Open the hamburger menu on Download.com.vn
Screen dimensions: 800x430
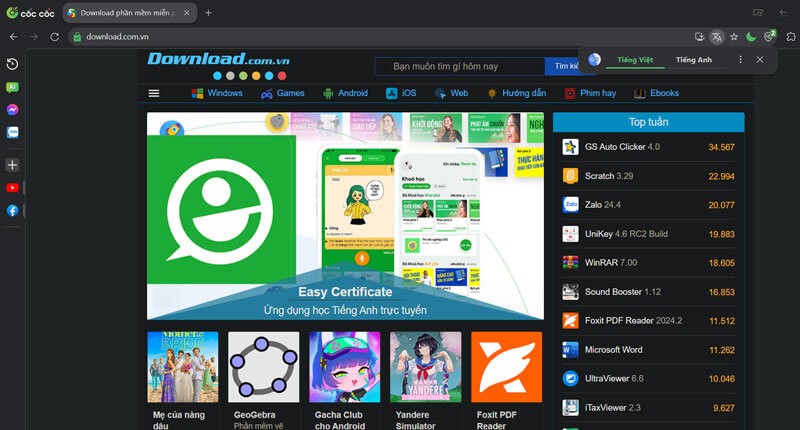[x=154, y=93]
